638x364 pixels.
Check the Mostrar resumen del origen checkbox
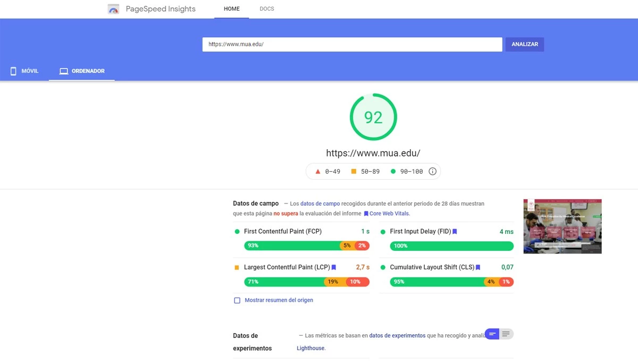(237, 300)
